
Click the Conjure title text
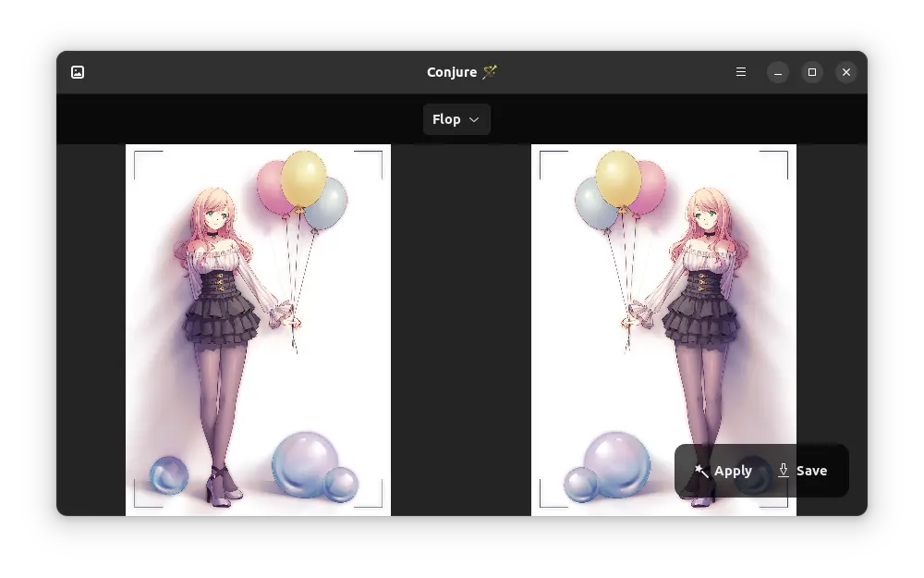tap(452, 72)
